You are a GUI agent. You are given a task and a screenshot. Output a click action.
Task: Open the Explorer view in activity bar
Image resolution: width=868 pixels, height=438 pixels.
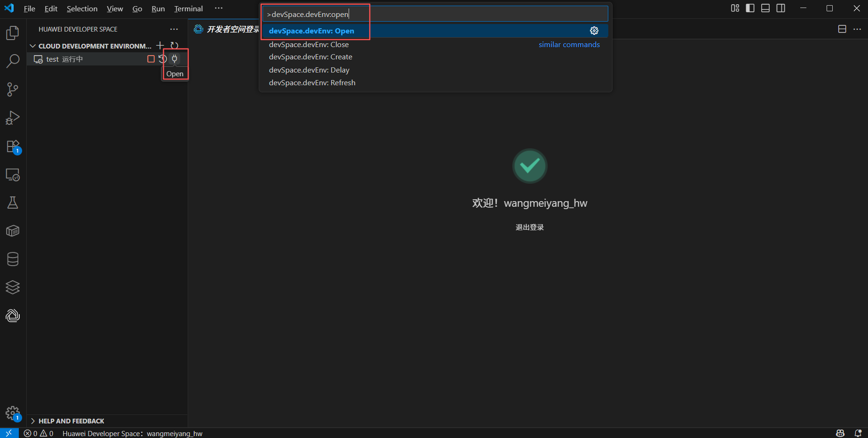coord(13,33)
